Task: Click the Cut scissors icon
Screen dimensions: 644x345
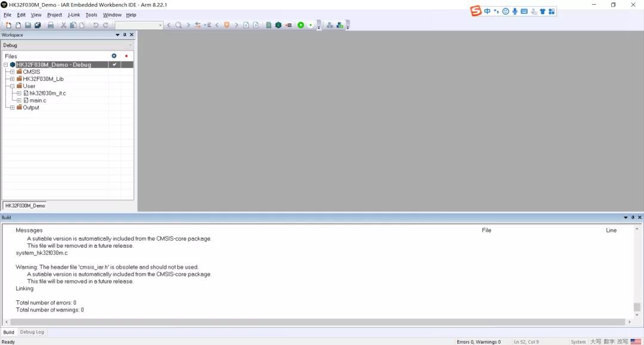Action: [64, 25]
